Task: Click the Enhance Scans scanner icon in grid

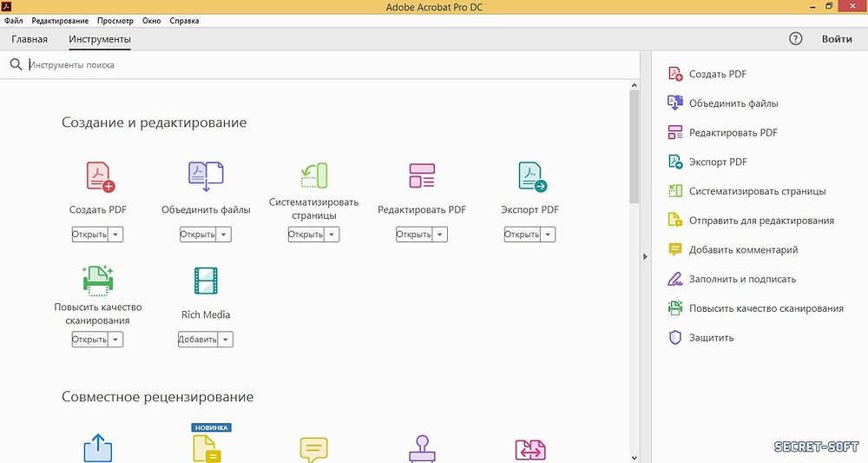Action: coord(98,281)
